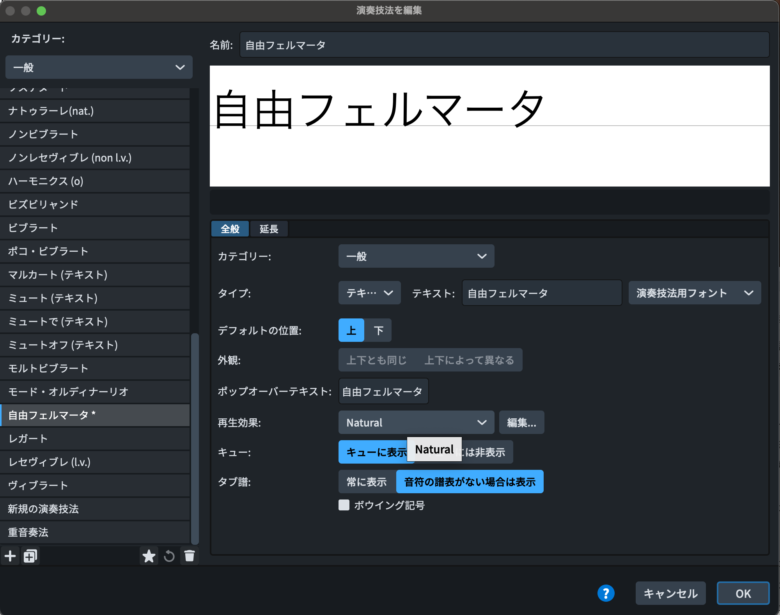
Task: Select 重音奏法 in the list
Action: [95, 532]
